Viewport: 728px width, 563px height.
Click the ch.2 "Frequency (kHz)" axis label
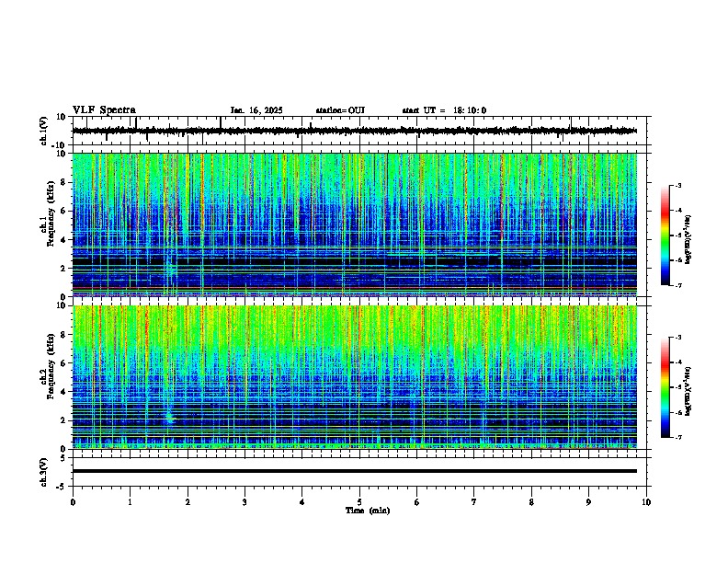(x=51, y=366)
